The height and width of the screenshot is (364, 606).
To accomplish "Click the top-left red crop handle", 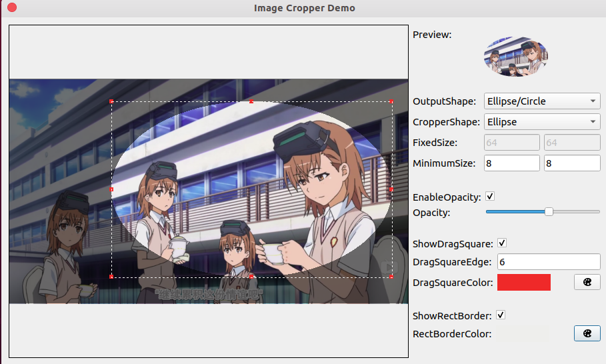I will coord(112,101).
